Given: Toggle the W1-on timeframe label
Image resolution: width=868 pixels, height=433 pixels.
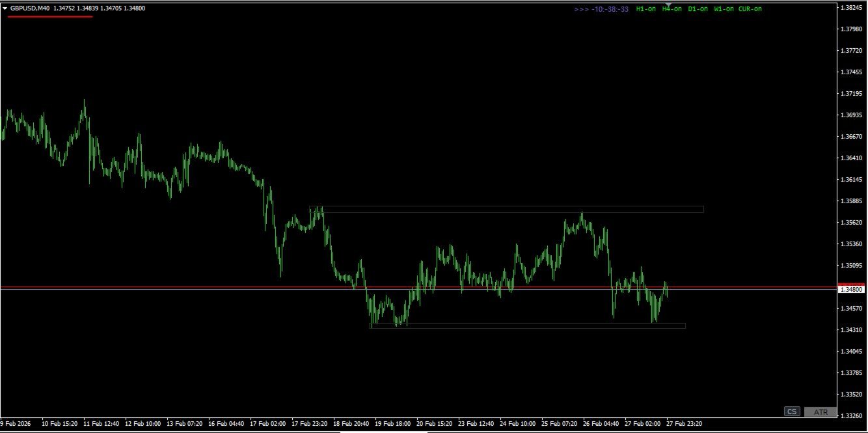Looking at the screenshot, I should [724, 9].
